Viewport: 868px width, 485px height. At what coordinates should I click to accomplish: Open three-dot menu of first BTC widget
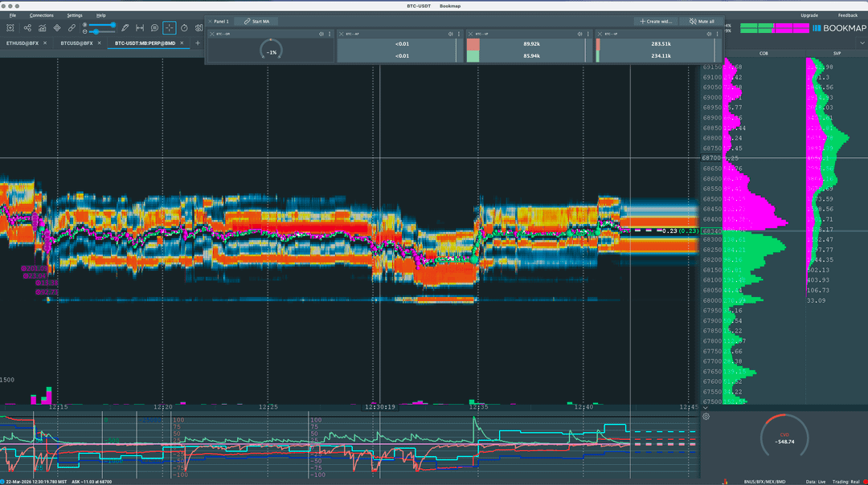(330, 34)
